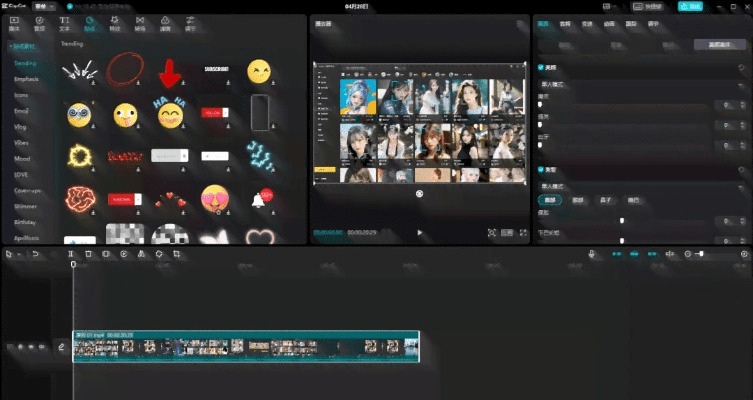Adjust the timeline zoom slider
This screenshot has width=753, height=400.
[701, 254]
